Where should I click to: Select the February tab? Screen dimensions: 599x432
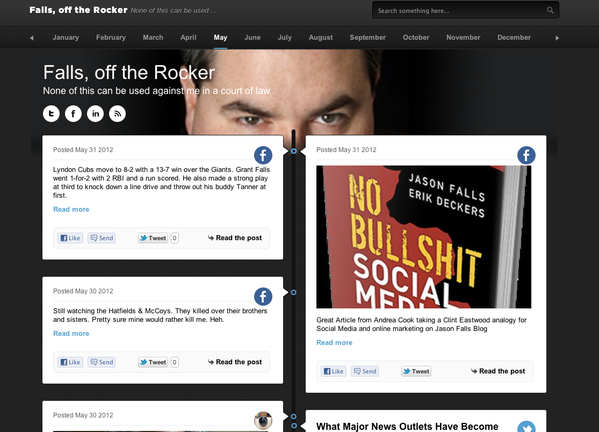tap(111, 37)
